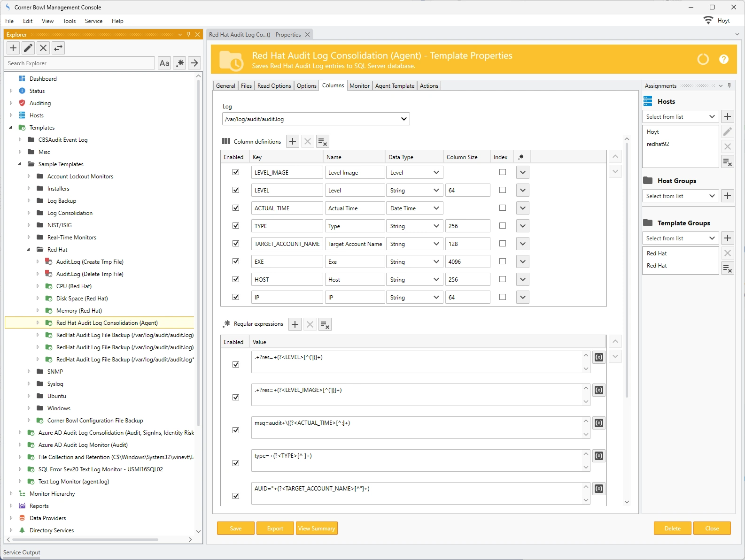This screenshot has width=745, height=560.
Task: Uncheck Enabled for the LEVEL_IMAGE column
Action: click(236, 172)
